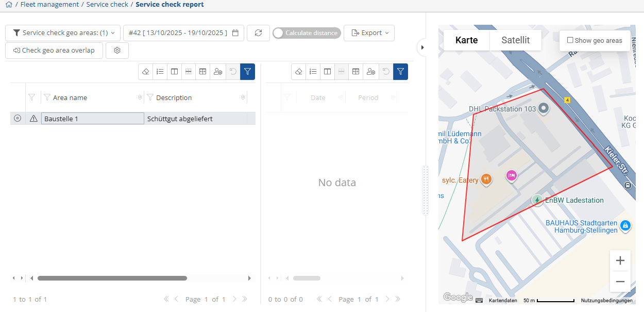Open Service check geo areas dropdown
The height and width of the screenshot is (312, 644).
(x=63, y=33)
